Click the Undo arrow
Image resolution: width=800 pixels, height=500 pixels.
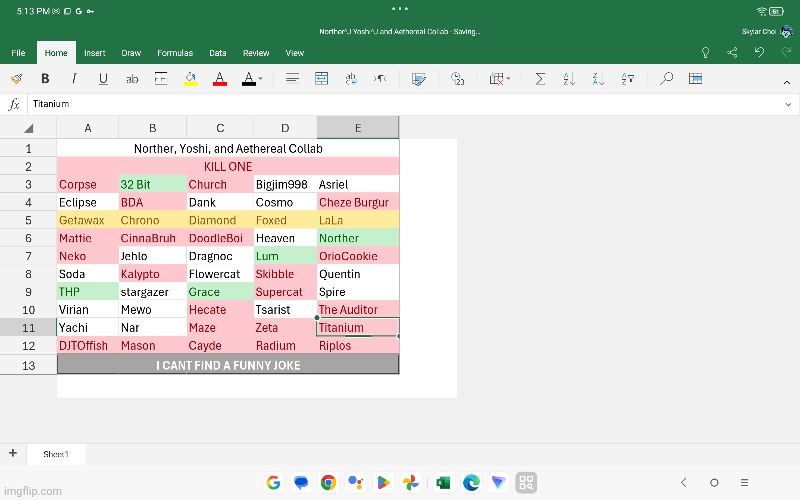tap(760, 52)
